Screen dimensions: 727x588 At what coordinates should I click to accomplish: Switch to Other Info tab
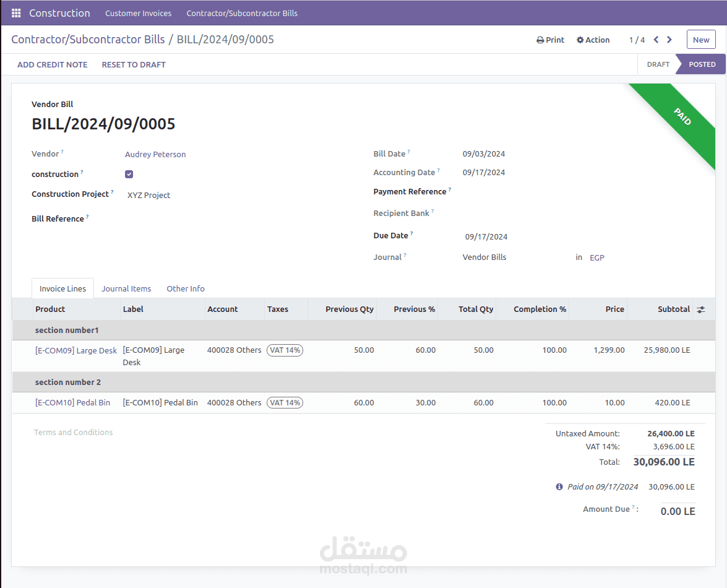point(186,288)
